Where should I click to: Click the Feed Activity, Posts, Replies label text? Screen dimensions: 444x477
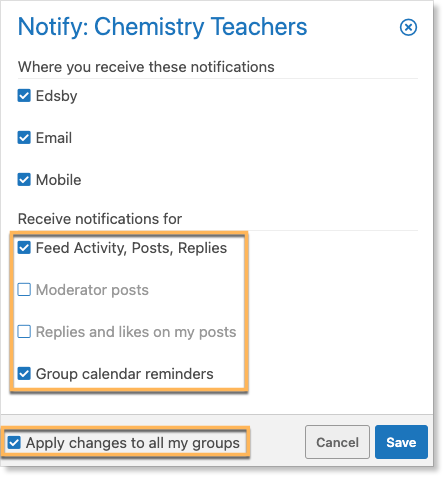pos(131,248)
